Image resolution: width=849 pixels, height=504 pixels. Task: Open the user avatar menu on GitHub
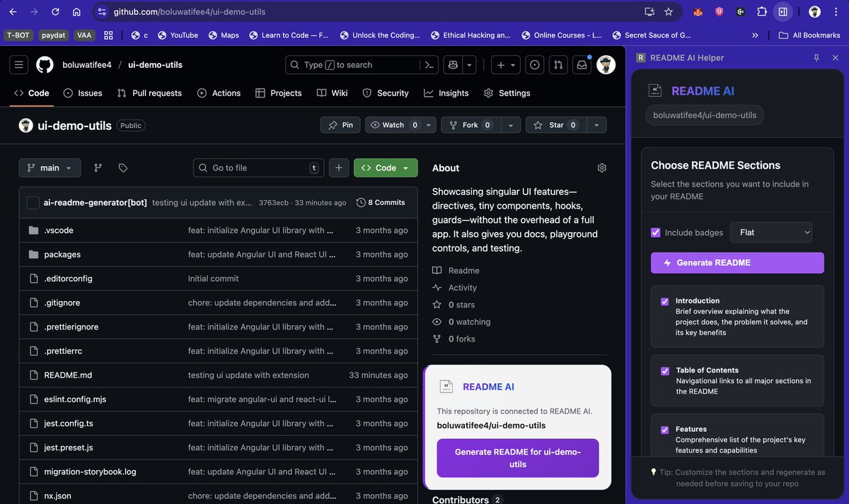[x=606, y=64]
